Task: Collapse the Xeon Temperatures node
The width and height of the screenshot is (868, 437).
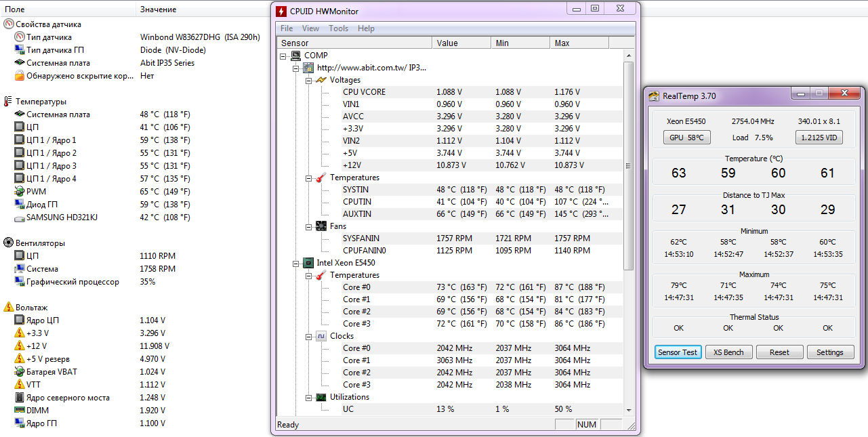Action: click(x=307, y=275)
